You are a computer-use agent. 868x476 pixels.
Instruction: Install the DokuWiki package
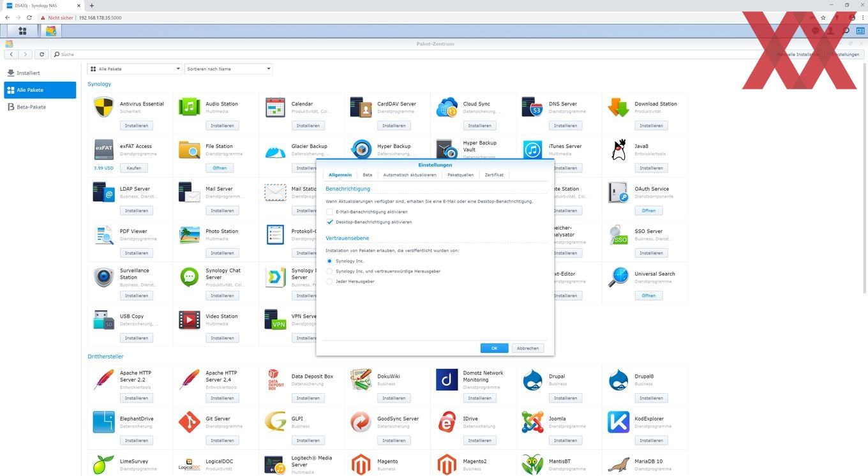coord(394,398)
